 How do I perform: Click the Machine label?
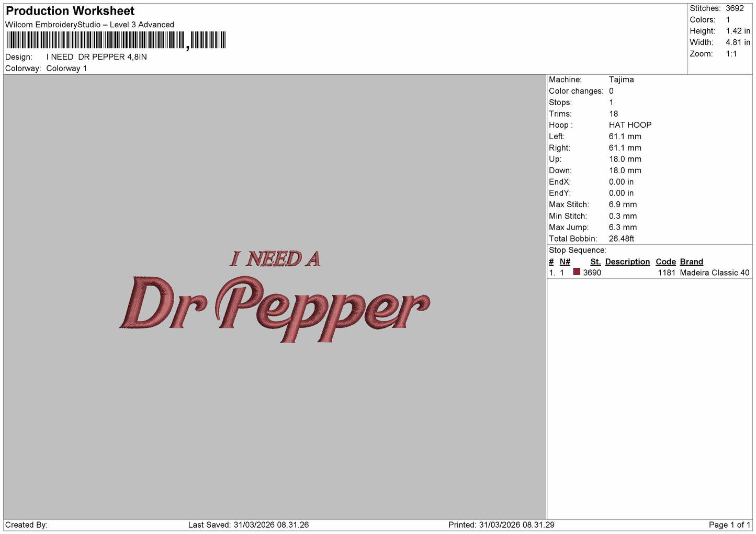click(x=565, y=79)
